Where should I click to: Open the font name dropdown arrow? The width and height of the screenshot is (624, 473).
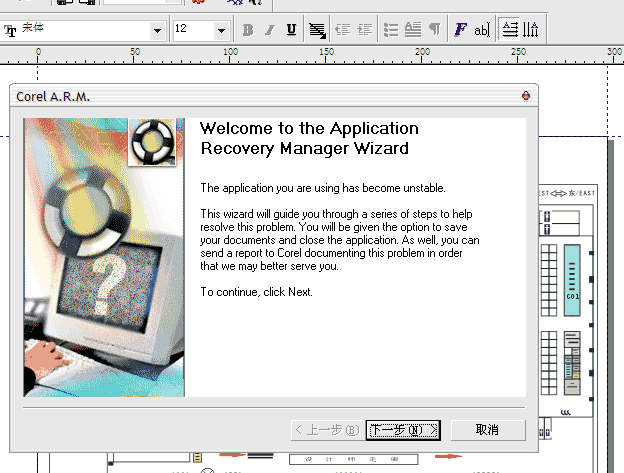[158, 30]
